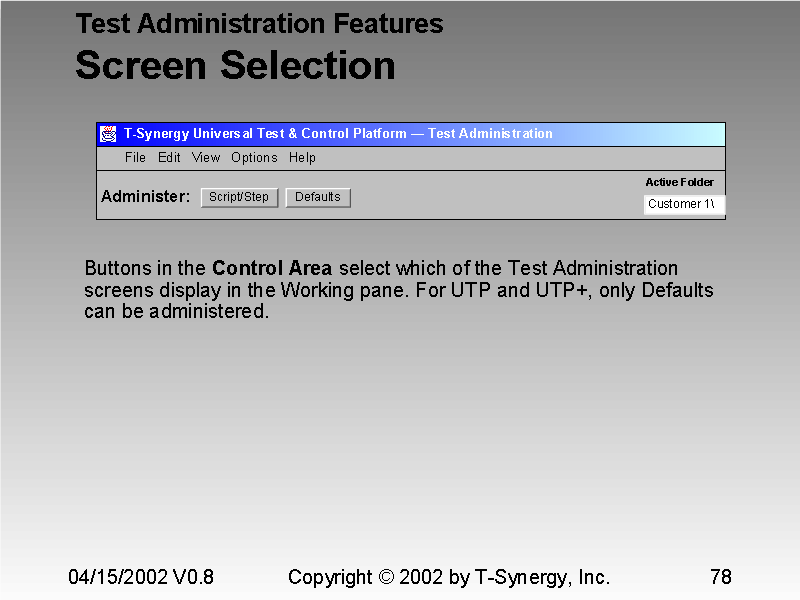Click the T-Synergy app icon in title bar
800x600 pixels.
(x=108, y=134)
